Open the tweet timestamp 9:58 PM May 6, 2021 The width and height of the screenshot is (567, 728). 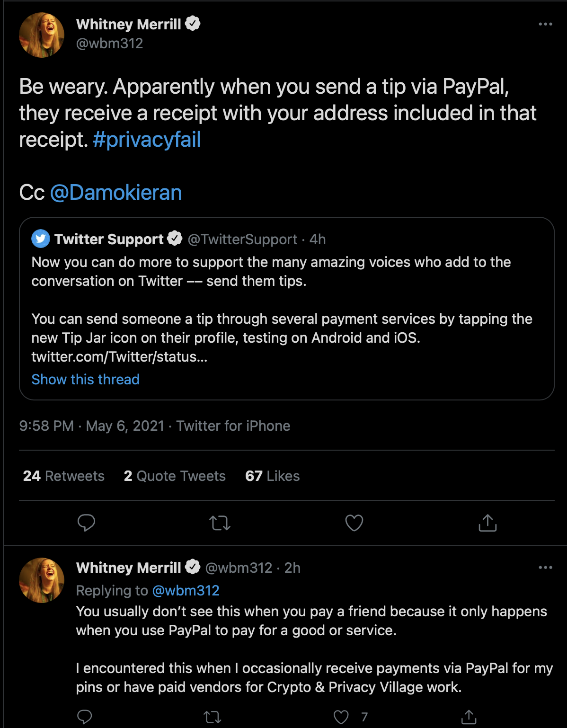click(91, 426)
